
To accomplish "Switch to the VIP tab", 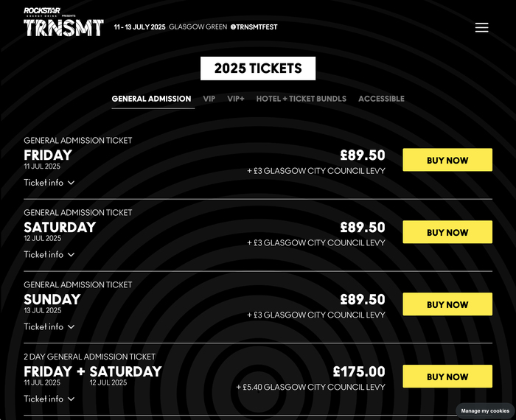I will (x=209, y=99).
